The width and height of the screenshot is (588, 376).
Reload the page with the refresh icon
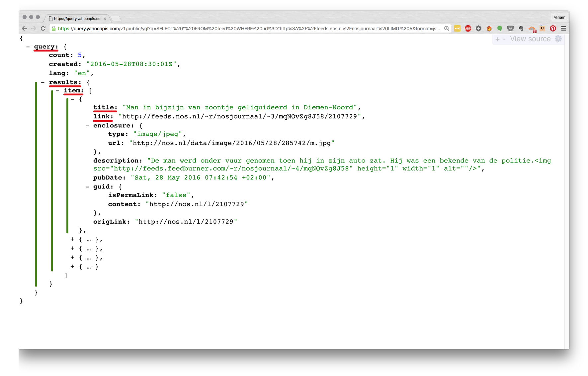43,29
